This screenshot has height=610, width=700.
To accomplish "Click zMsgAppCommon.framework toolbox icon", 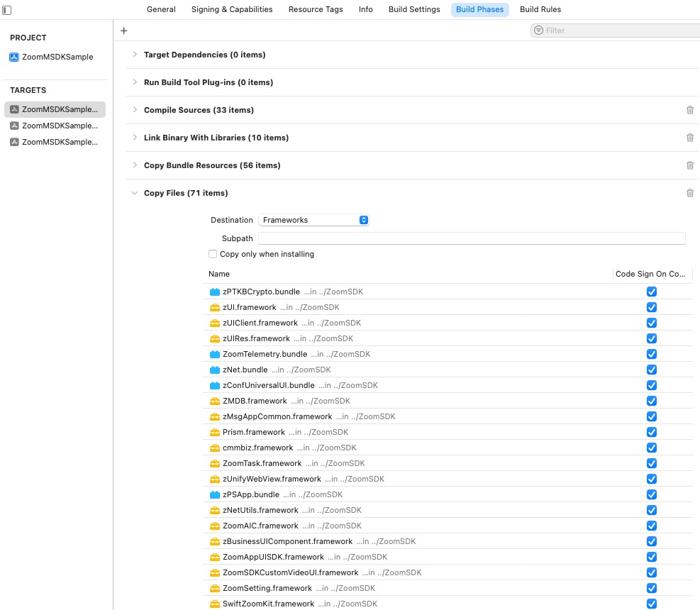I will (x=215, y=416).
